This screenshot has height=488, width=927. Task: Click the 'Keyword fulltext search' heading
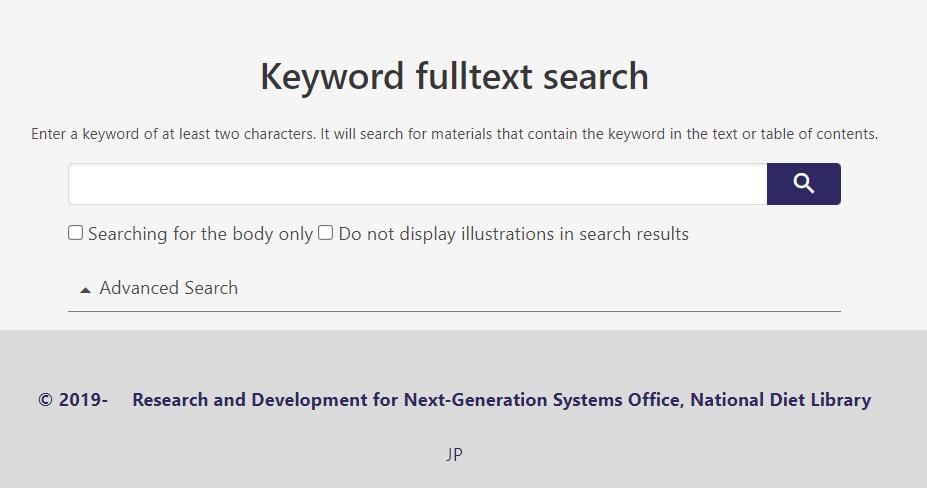coord(454,77)
